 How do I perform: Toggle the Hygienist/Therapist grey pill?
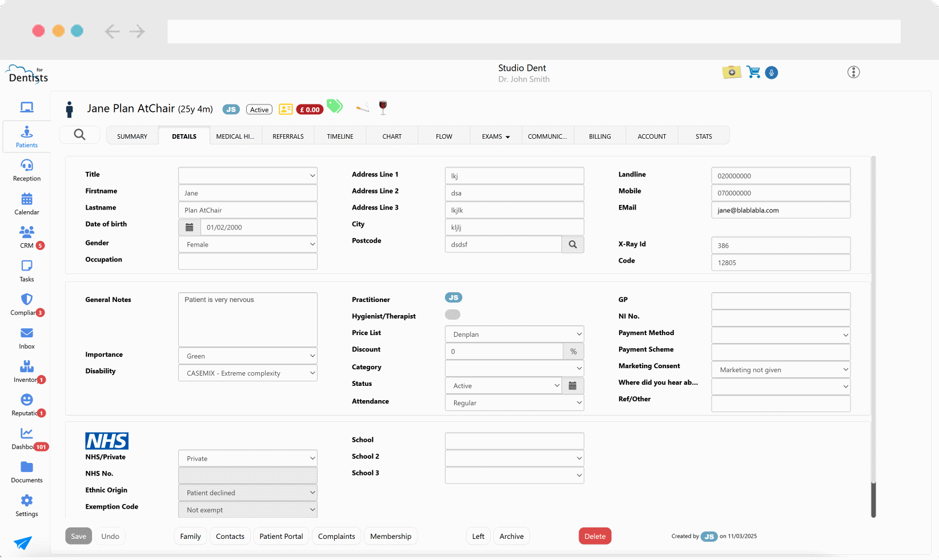[452, 315]
